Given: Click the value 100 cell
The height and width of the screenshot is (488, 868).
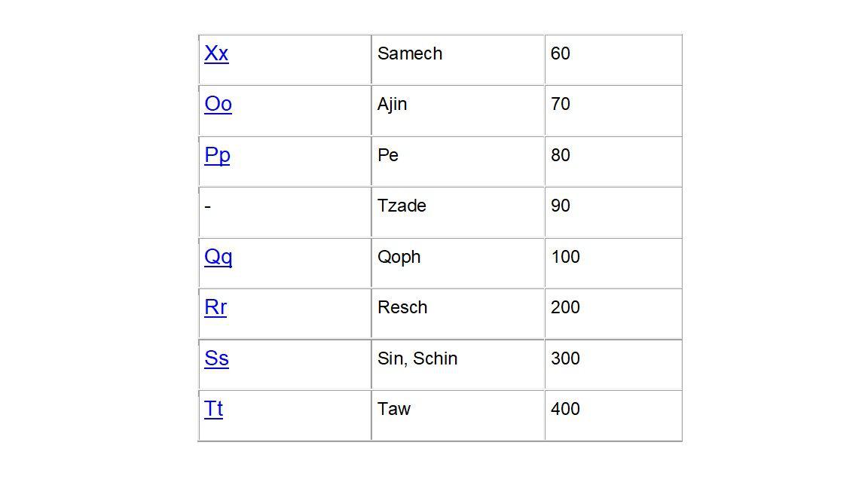Looking at the screenshot, I should [565, 257].
